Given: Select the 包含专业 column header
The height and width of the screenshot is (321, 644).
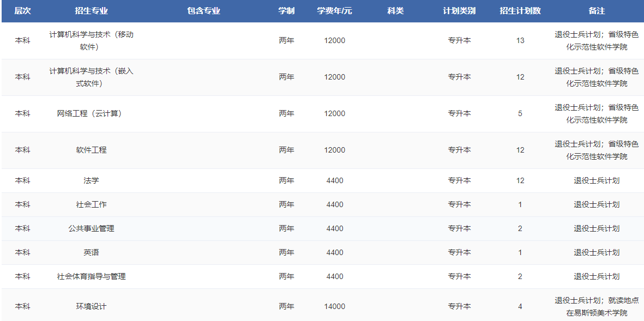Looking at the screenshot, I should (203, 11).
